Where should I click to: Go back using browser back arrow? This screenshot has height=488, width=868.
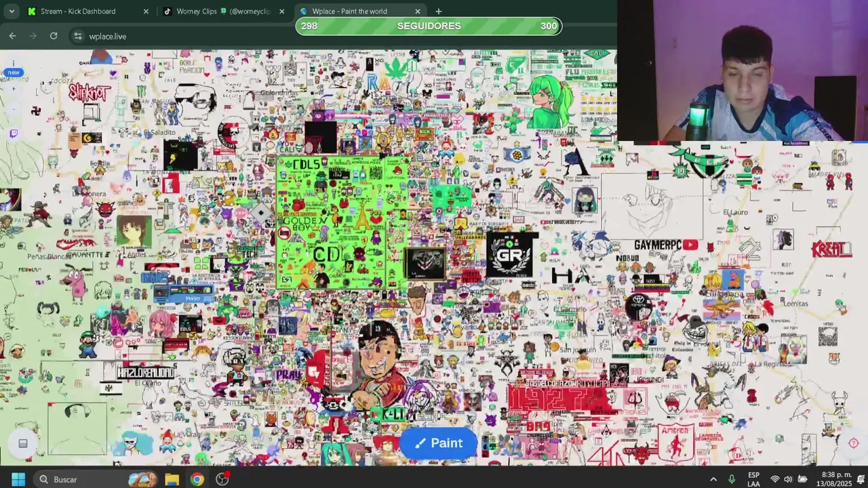click(x=13, y=36)
